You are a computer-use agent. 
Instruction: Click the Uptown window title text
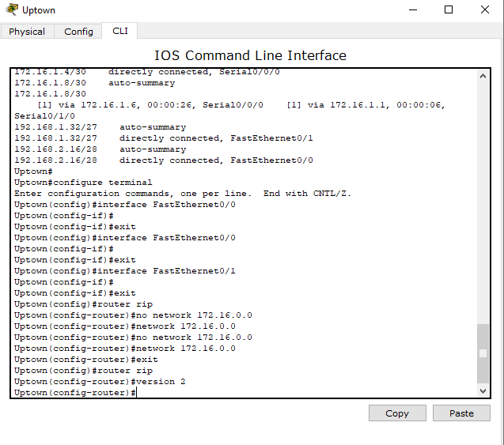[39, 10]
